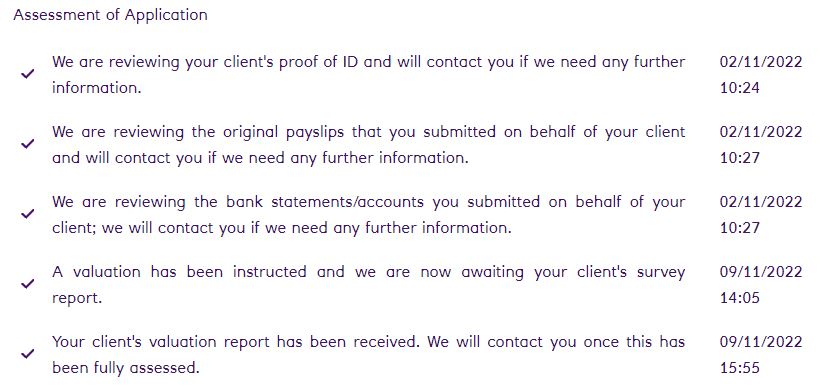Click checkmark beside valuation instructed entry
This screenshot has height=388, width=818.
point(28,284)
